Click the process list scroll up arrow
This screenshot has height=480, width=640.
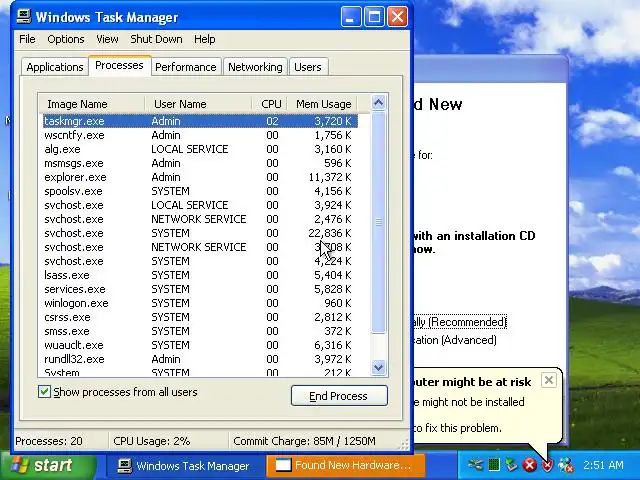point(378,102)
